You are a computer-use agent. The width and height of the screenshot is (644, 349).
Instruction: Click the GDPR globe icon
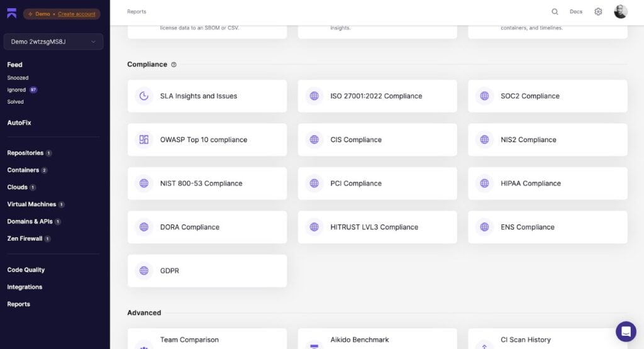point(144,270)
